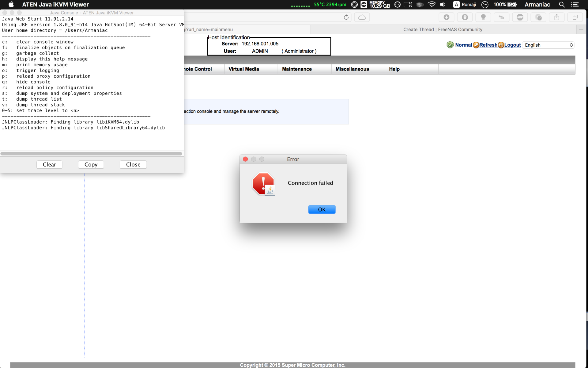Viewport: 588px width, 368px height.
Task: Click the screen recording camera menu icon
Action: tap(408, 4)
